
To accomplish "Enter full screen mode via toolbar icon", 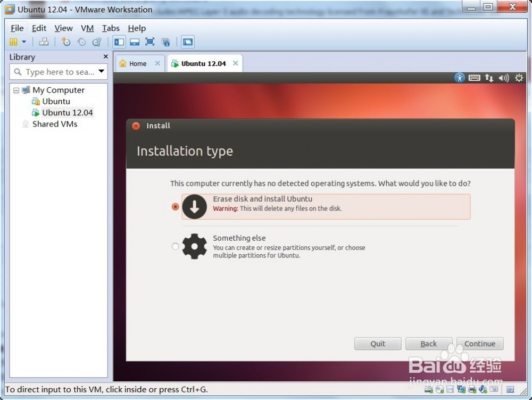I will click(149, 41).
